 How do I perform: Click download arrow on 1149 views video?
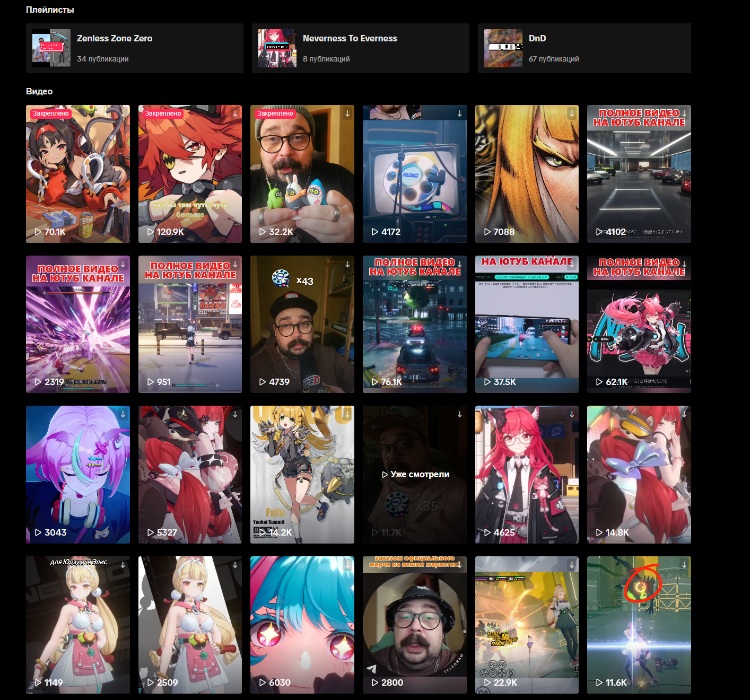(123, 565)
